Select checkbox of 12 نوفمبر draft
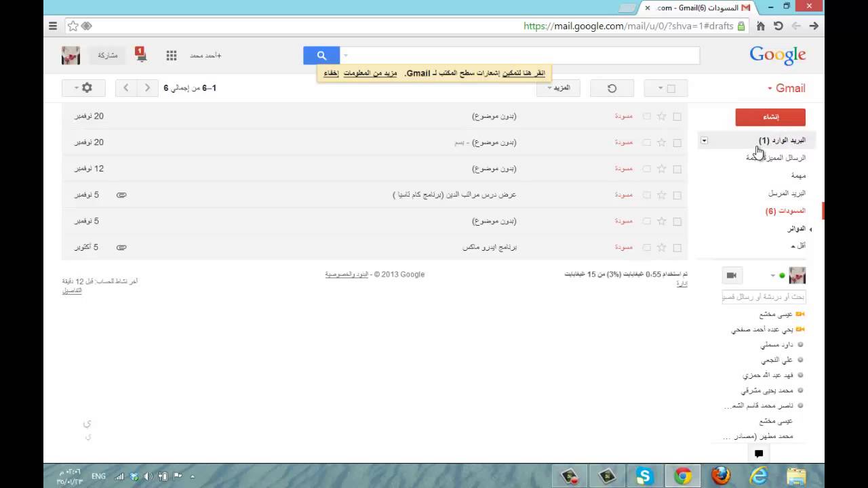 [x=677, y=169]
